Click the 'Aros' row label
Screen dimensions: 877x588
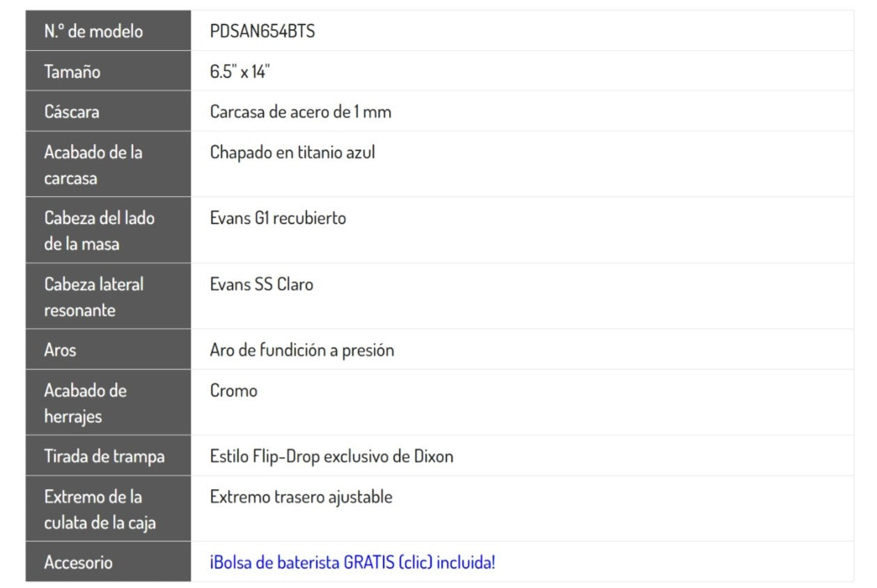click(61, 350)
